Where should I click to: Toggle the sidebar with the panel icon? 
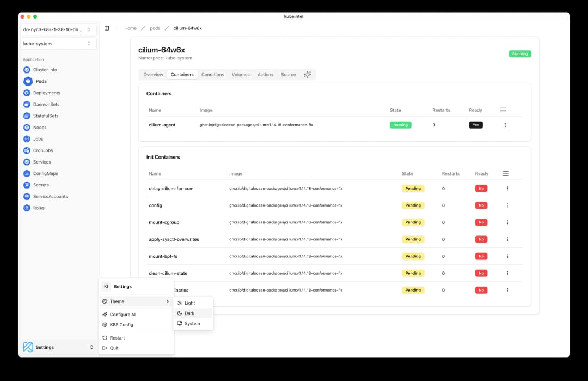pos(106,28)
